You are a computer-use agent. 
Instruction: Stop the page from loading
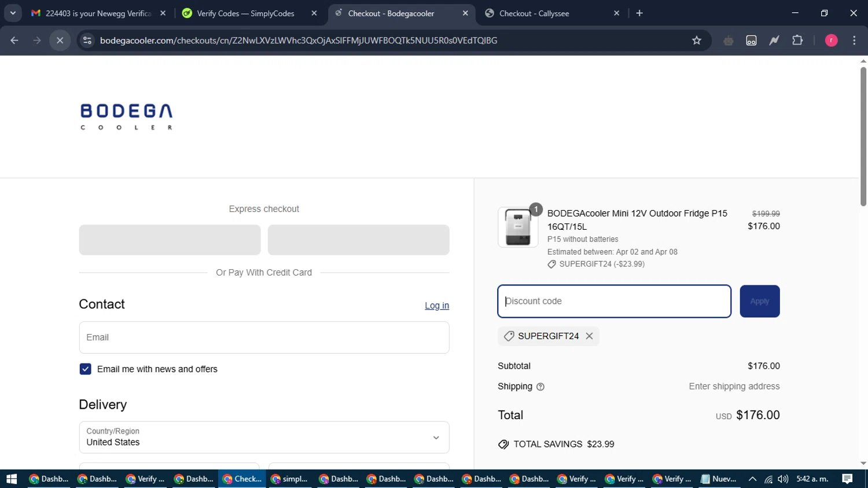(x=60, y=40)
